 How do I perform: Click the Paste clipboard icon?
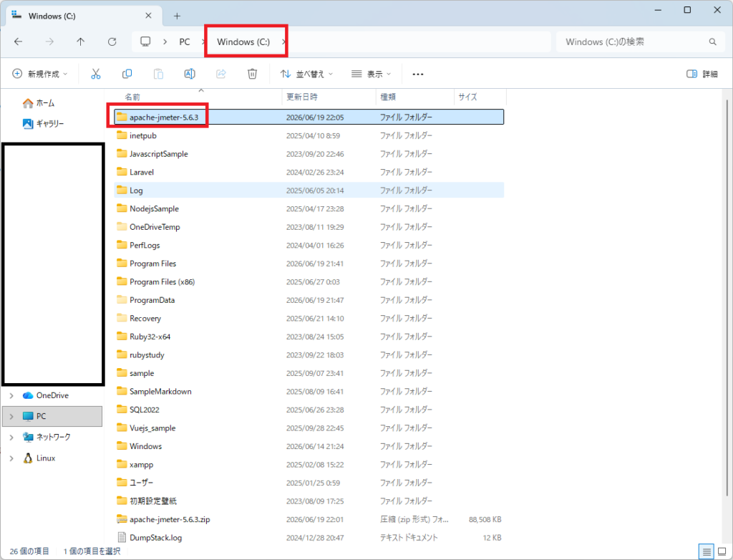[158, 74]
